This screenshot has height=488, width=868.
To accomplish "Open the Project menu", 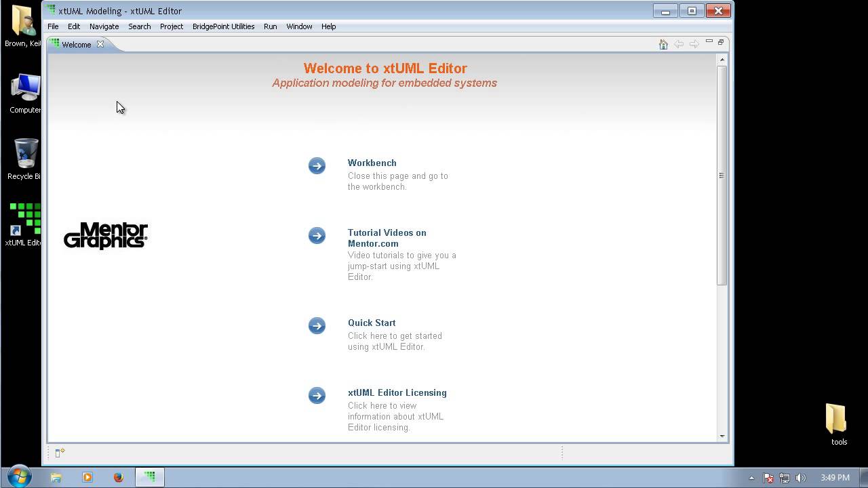I will (172, 26).
